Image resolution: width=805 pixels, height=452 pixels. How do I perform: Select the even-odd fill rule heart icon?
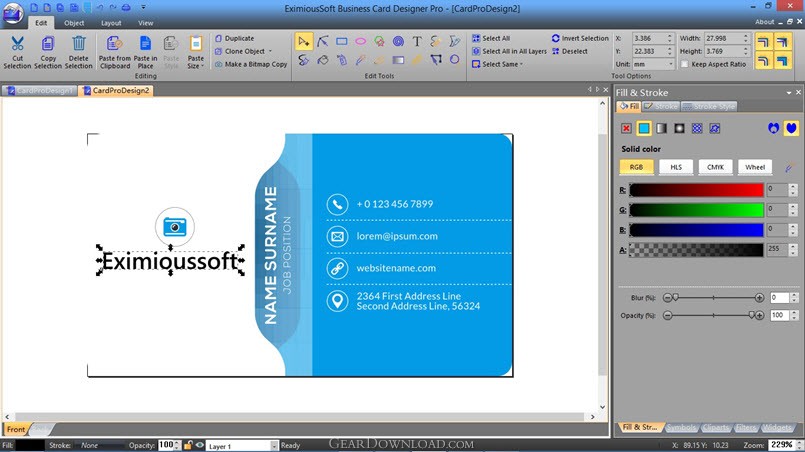tap(774, 128)
